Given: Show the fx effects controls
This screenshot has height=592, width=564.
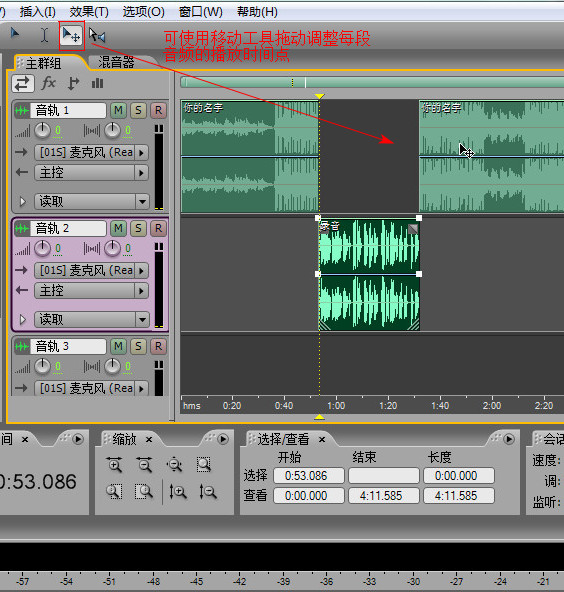Looking at the screenshot, I should pos(48,83).
